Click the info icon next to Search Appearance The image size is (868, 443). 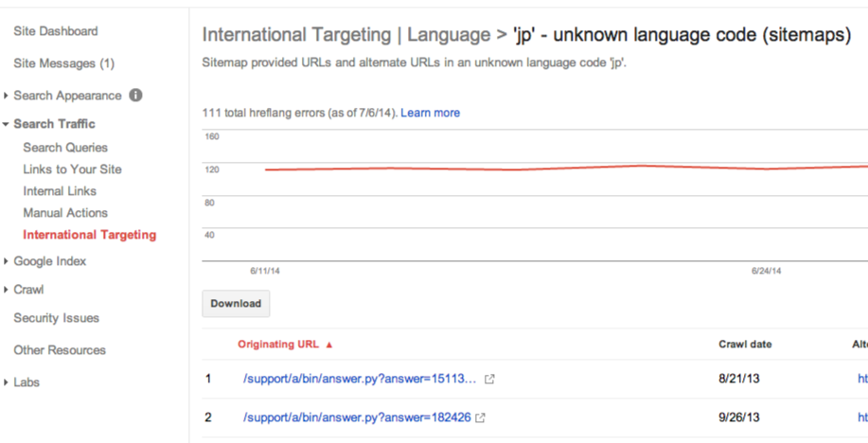(135, 96)
